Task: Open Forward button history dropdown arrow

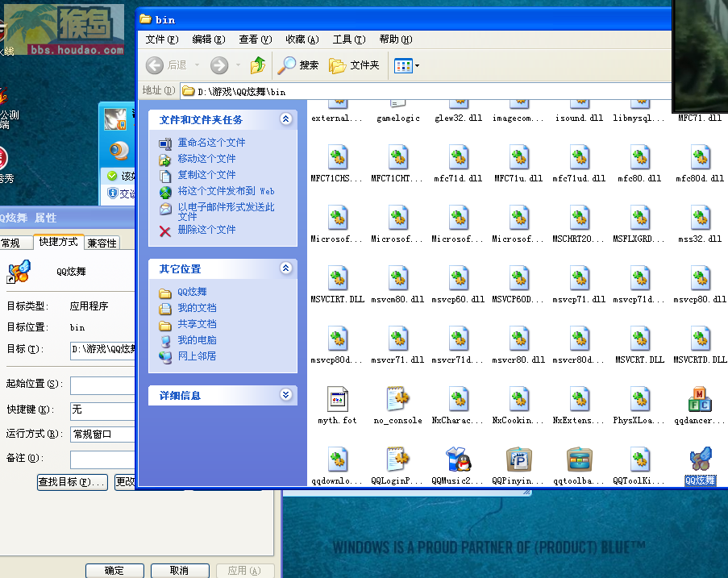Action: 238,65
